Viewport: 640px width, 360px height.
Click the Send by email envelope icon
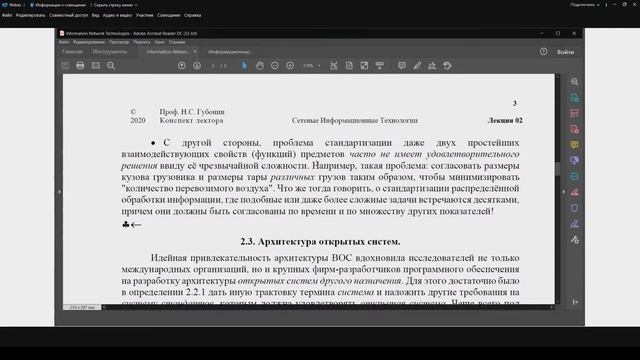pyautogui.click(x=96, y=66)
